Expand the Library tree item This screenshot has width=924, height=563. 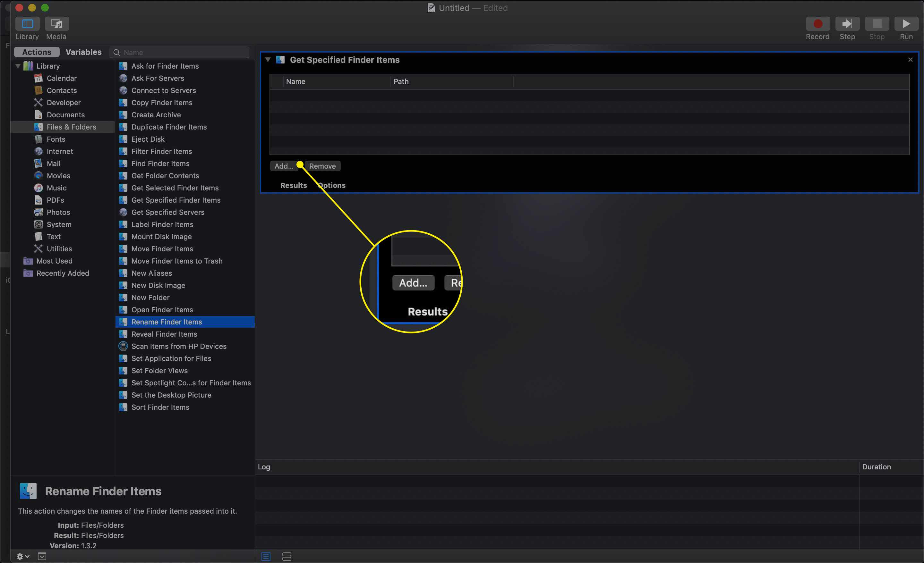click(19, 66)
